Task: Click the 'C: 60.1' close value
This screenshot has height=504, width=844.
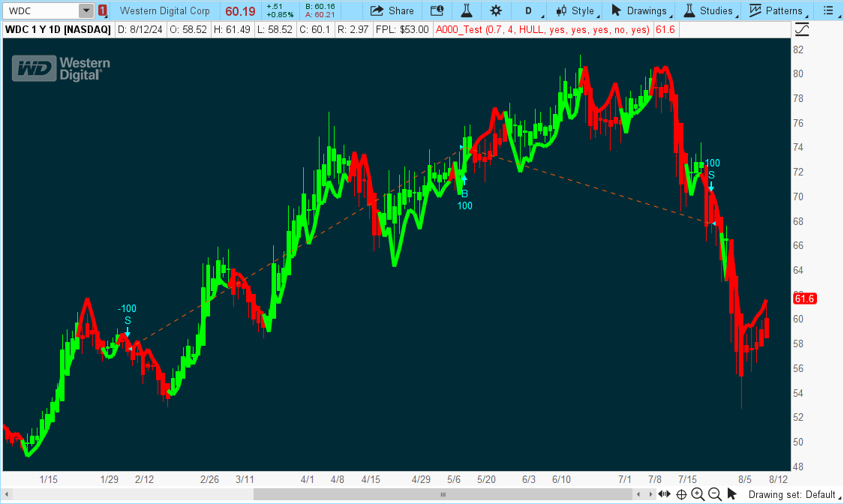Action: (315, 29)
